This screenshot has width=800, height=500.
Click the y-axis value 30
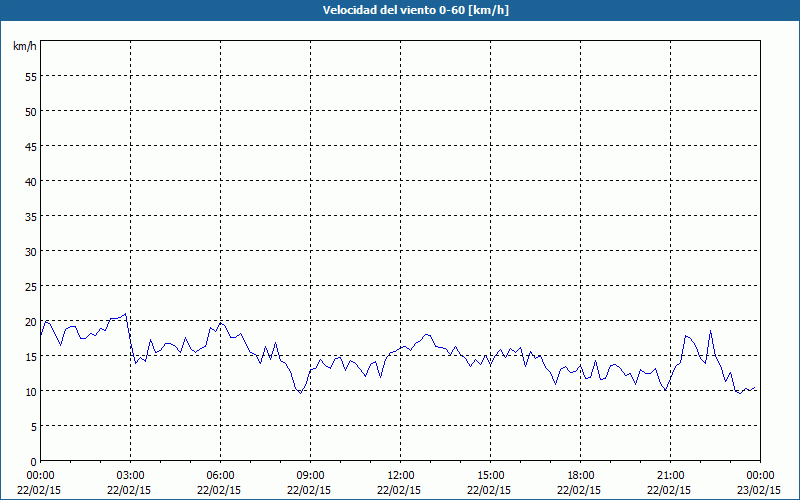click(31, 252)
